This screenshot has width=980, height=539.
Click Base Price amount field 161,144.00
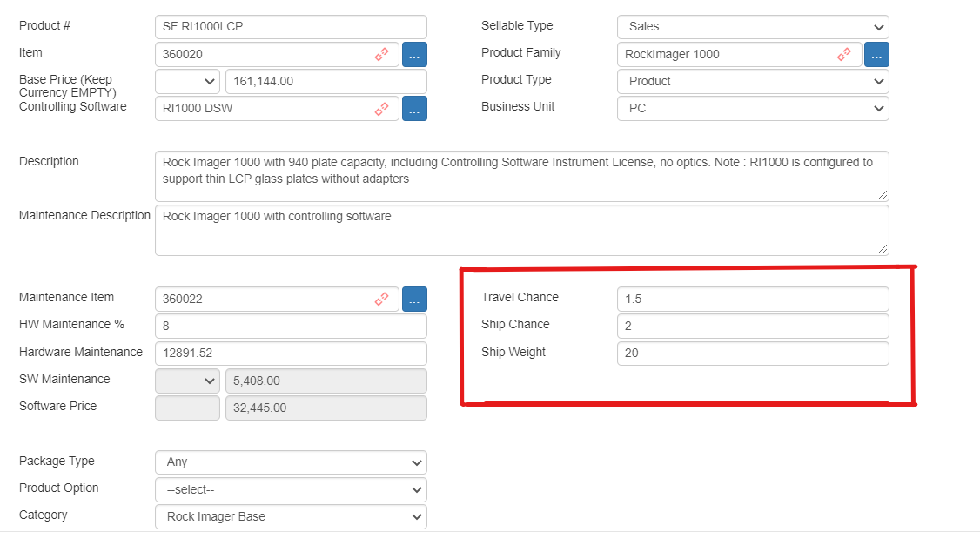coord(326,81)
